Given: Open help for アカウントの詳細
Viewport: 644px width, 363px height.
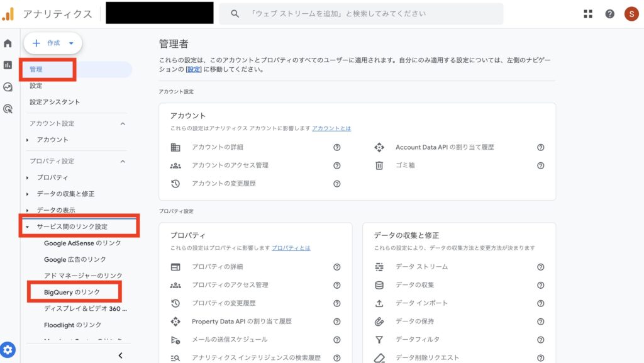Looking at the screenshot, I should [x=337, y=147].
